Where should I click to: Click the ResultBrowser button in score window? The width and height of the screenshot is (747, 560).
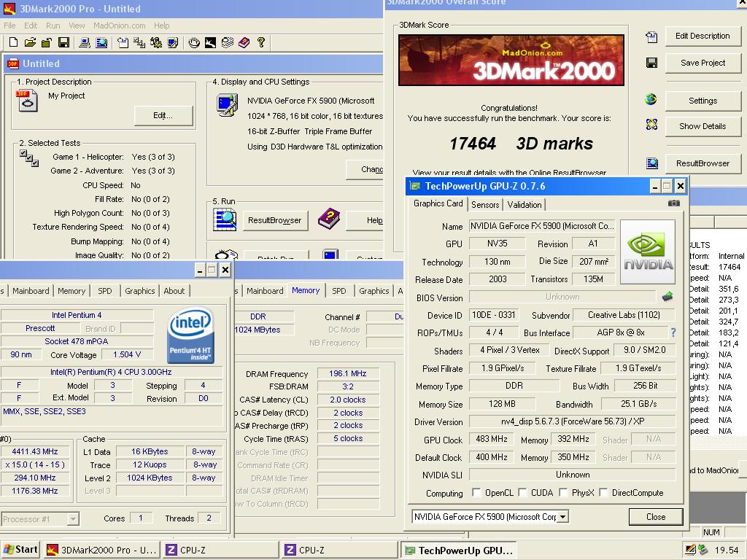coord(703,163)
